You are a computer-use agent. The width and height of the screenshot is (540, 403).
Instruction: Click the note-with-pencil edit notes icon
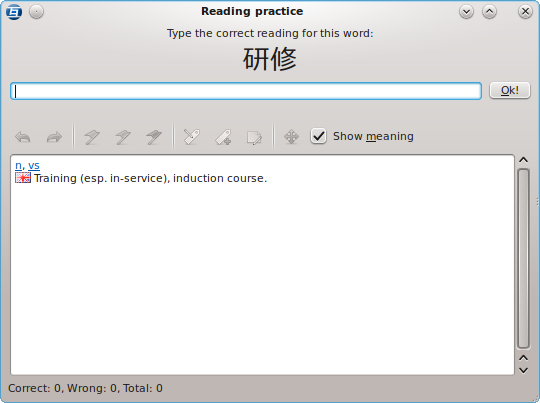pos(254,137)
